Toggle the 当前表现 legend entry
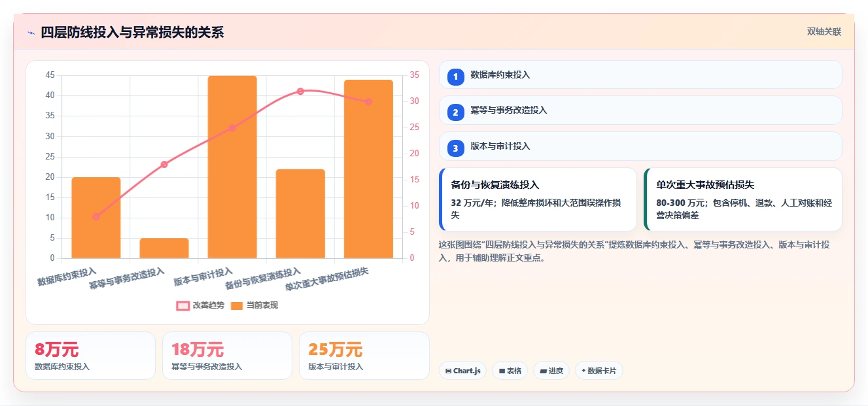This screenshot has height=406, width=868. tap(254, 305)
